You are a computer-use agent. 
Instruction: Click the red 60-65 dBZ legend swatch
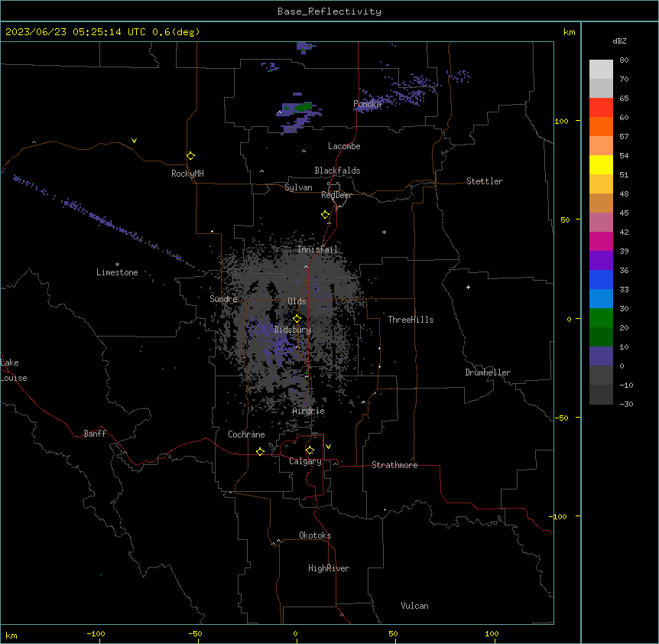pyautogui.click(x=601, y=107)
